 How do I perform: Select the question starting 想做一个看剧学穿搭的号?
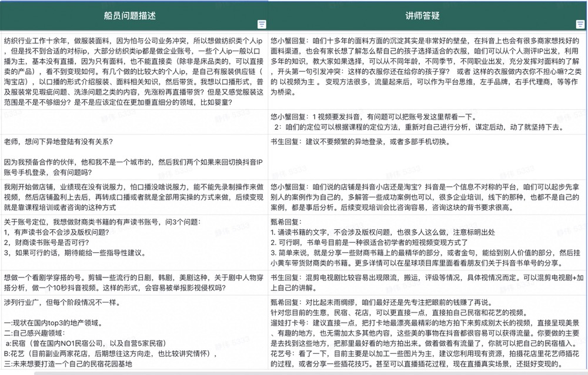coord(134,283)
